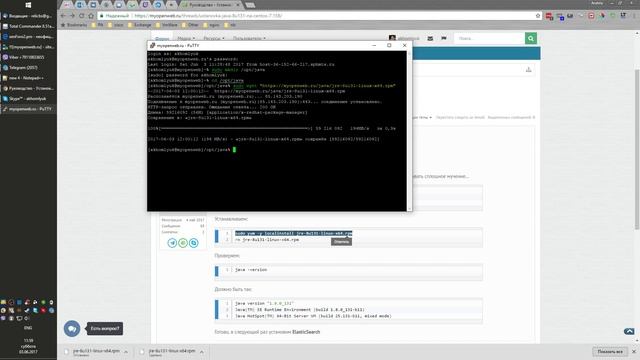The width and height of the screenshot is (640, 360).
Task: Open a new Chrome tab
Action: pos(250,5)
